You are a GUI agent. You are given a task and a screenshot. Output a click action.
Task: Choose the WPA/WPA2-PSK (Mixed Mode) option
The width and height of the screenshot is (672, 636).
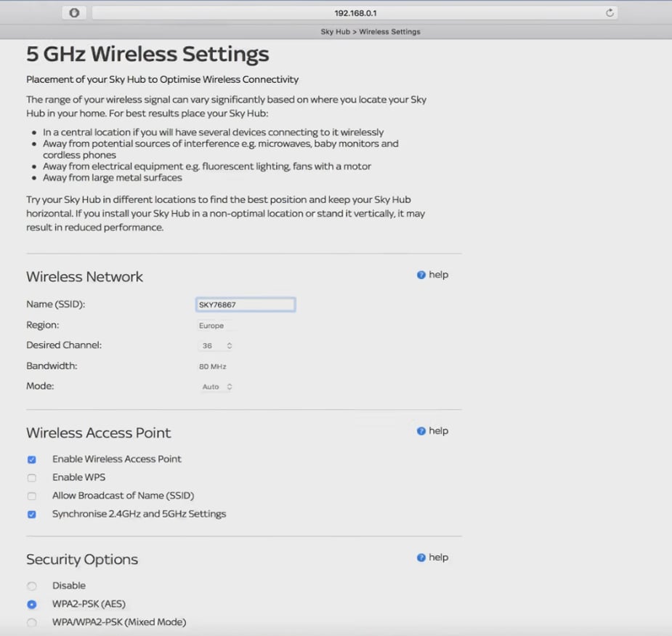(32, 623)
